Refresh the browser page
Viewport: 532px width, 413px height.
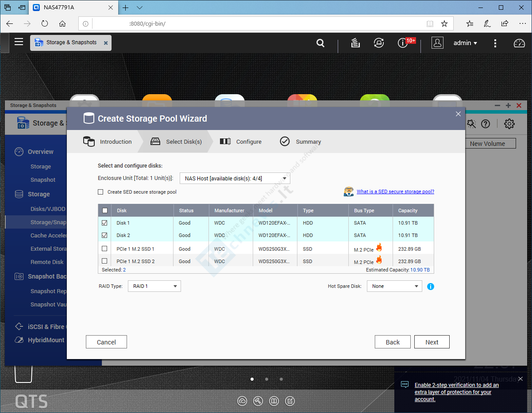(x=45, y=23)
